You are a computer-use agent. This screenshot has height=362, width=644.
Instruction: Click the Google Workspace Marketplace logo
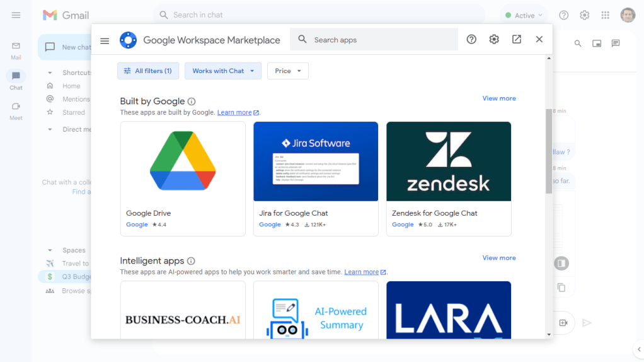pyautogui.click(x=128, y=40)
